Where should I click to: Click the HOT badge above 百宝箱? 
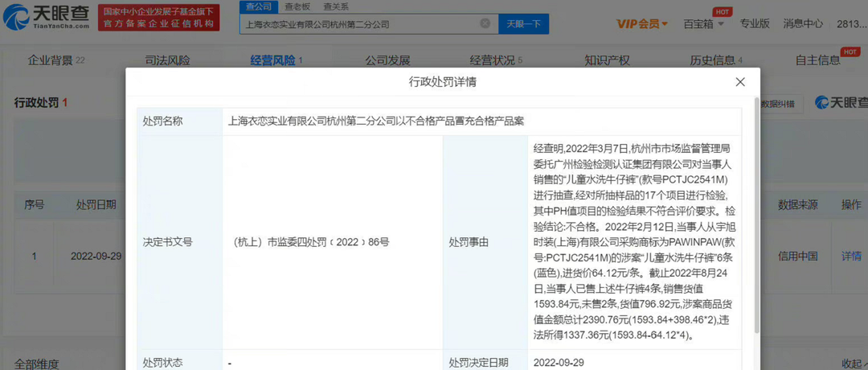pyautogui.click(x=721, y=11)
